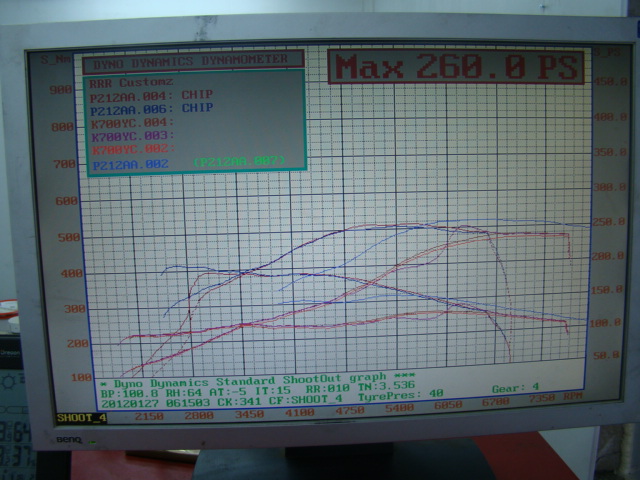Select run K700YC.004 in the legend
Image resolution: width=640 pixels, height=480 pixels.
pos(133,123)
